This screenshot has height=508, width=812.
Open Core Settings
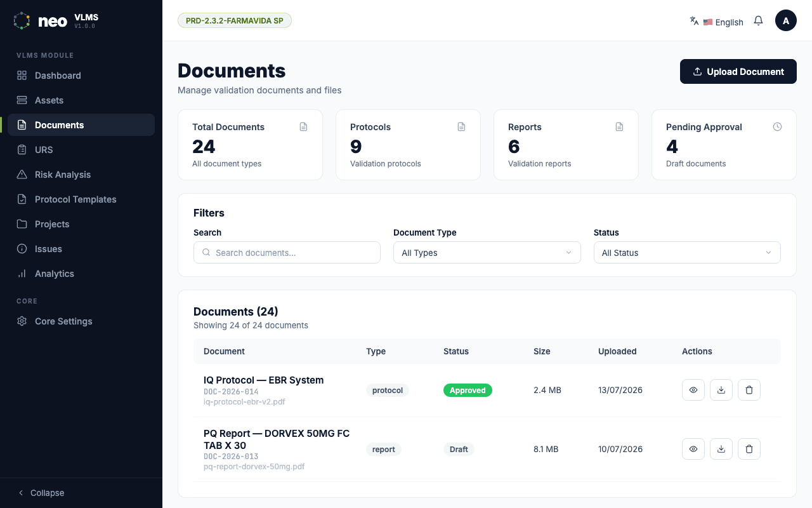pyautogui.click(x=81, y=321)
